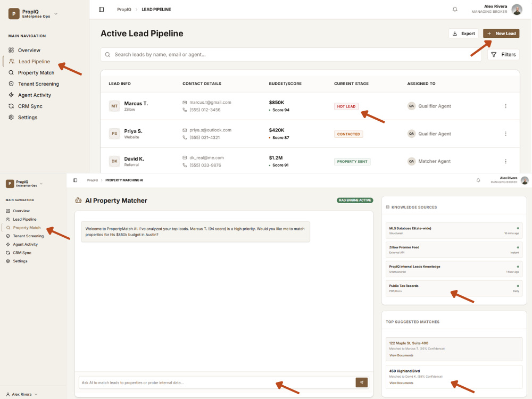532x399 pixels.
Task: Open the Filters panel
Action: [x=503, y=55]
